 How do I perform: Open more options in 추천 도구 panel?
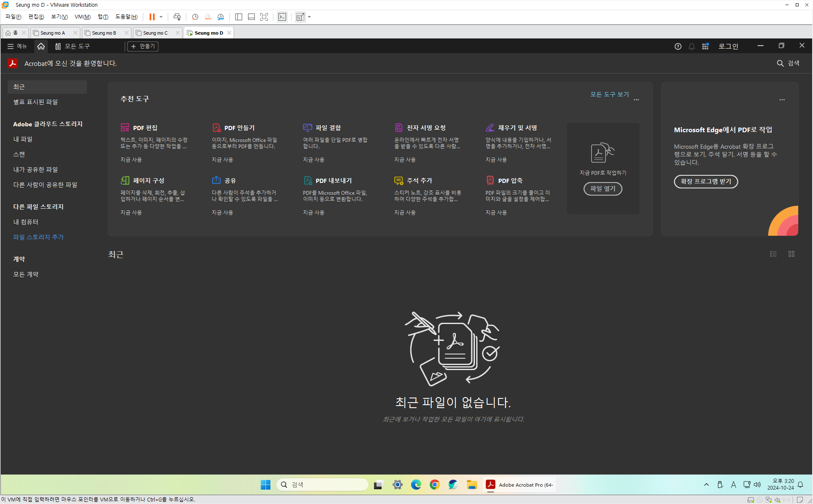636,100
